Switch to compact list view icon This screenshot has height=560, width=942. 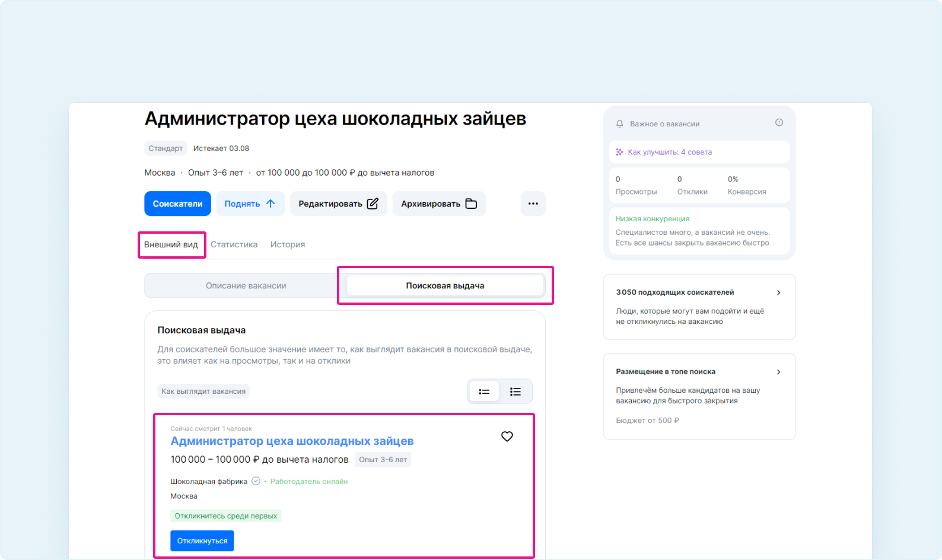pyautogui.click(x=484, y=392)
